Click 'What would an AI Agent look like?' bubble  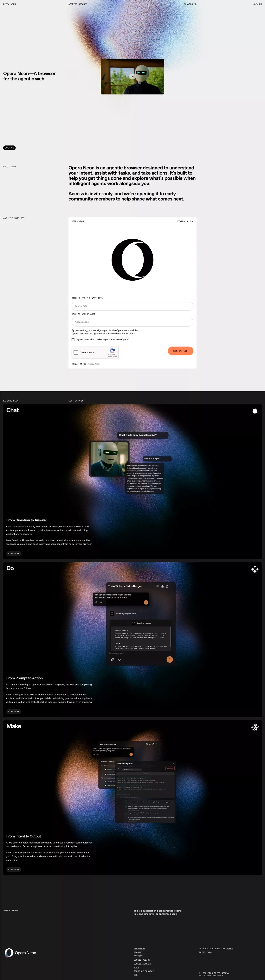(143, 435)
